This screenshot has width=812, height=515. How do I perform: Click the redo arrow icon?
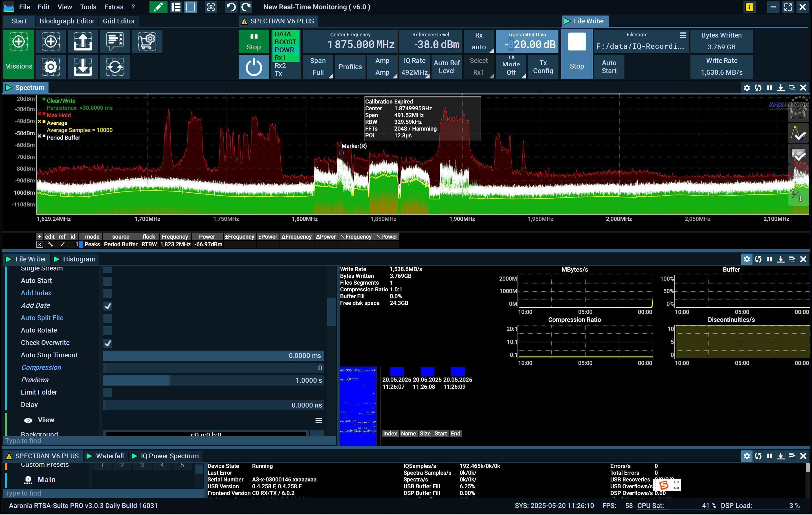247,7
